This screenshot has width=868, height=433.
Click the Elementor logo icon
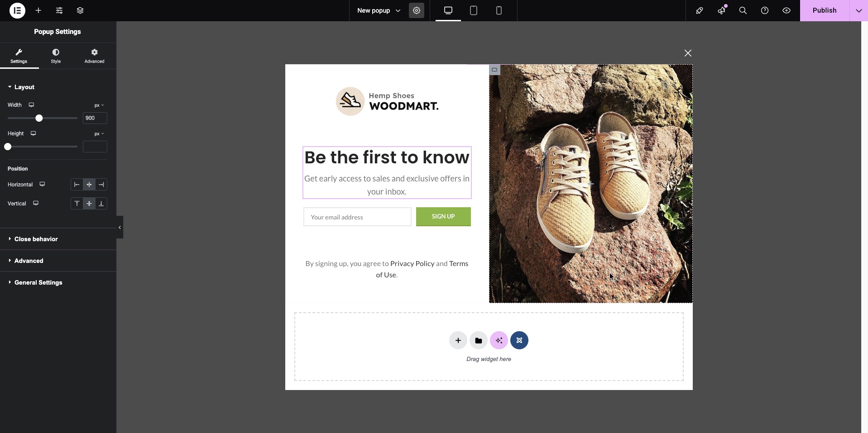pyautogui.click(x=17, y=10)
